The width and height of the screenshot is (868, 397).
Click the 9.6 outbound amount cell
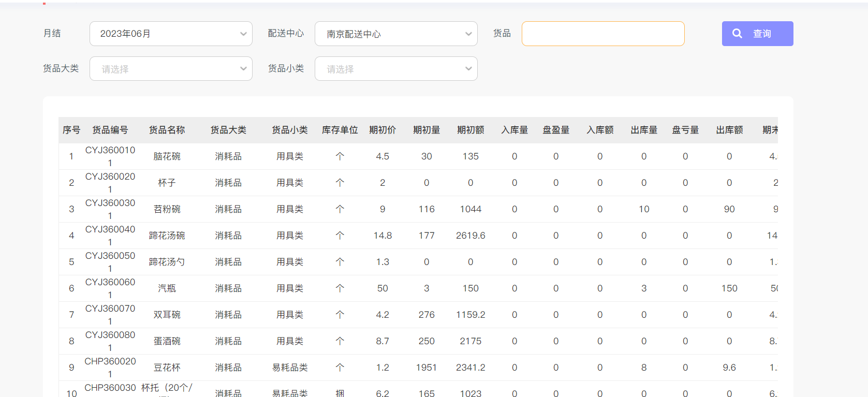[x=729, y=367]
